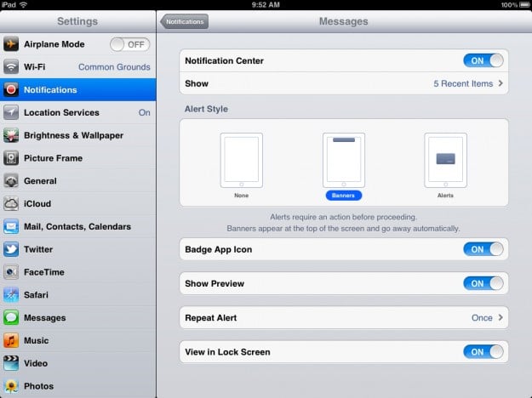Tap the Wi-Fi signal icon in status bar
532x398 pixels.
[x=24, y=5]
